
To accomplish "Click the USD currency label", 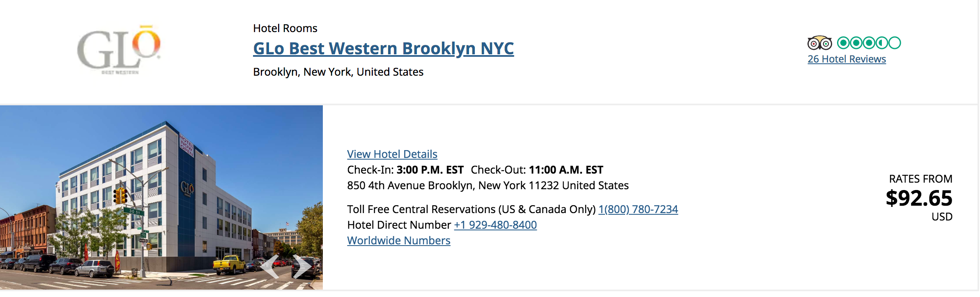I will (942, 217).
